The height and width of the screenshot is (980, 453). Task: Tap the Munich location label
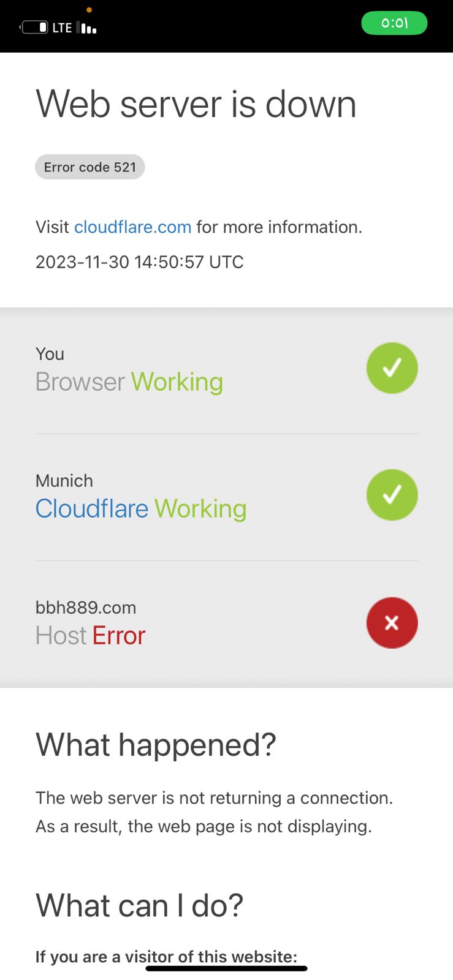64,481
